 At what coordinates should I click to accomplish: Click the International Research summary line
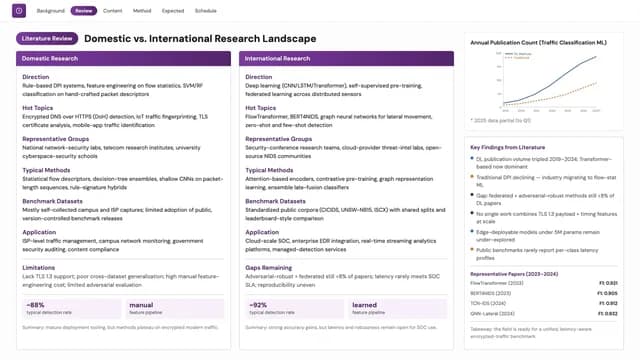coord(340,327)
